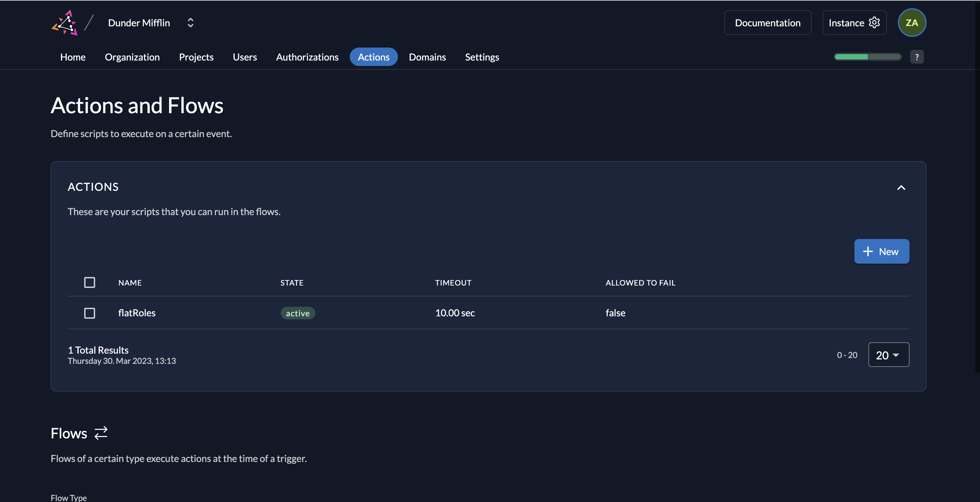The width and height of the screenshot is (980, 502).
Task: Go to the Authorizations tab
Action: 307,57
